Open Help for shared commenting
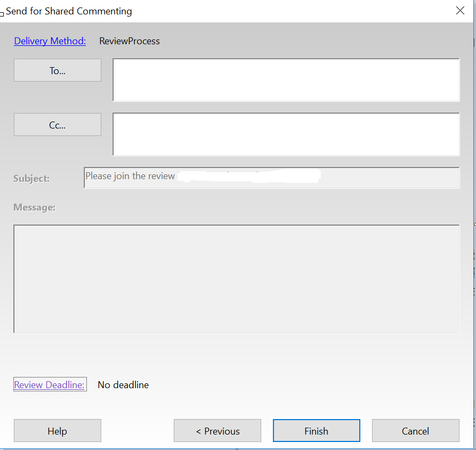The width and height of the screenshot is (476, 450). pyautogui.click(x=57, y=430)
